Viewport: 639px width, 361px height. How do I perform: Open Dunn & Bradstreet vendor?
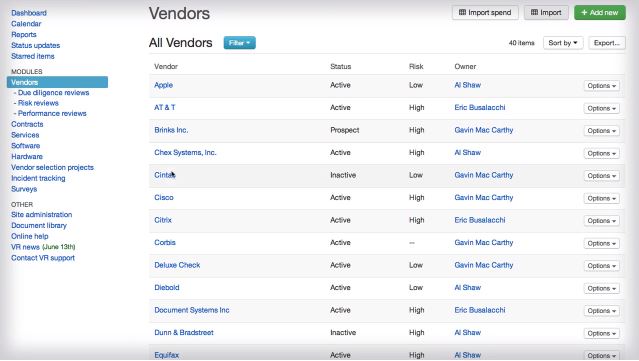pyautogui.click(x=184, y=332)
